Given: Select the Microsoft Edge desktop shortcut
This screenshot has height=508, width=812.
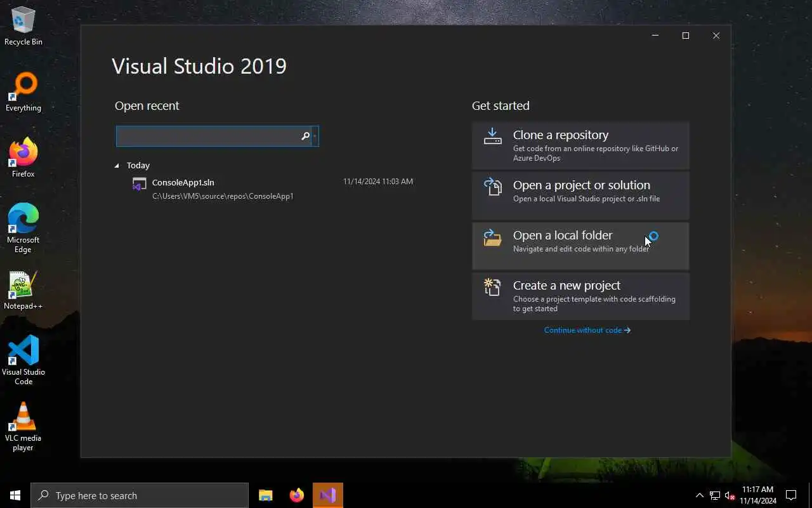Looking at the screenshot, I should tap(23, 228).
